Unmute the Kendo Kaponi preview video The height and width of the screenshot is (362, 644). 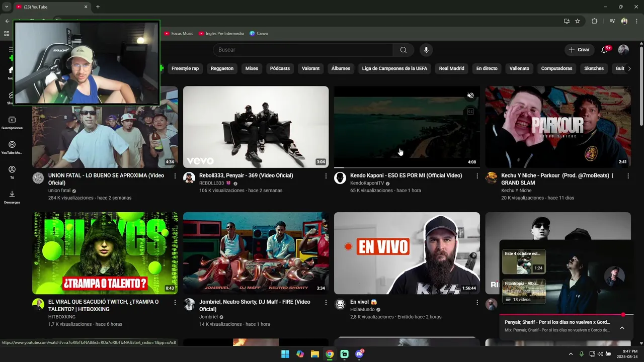click(470, 96)
